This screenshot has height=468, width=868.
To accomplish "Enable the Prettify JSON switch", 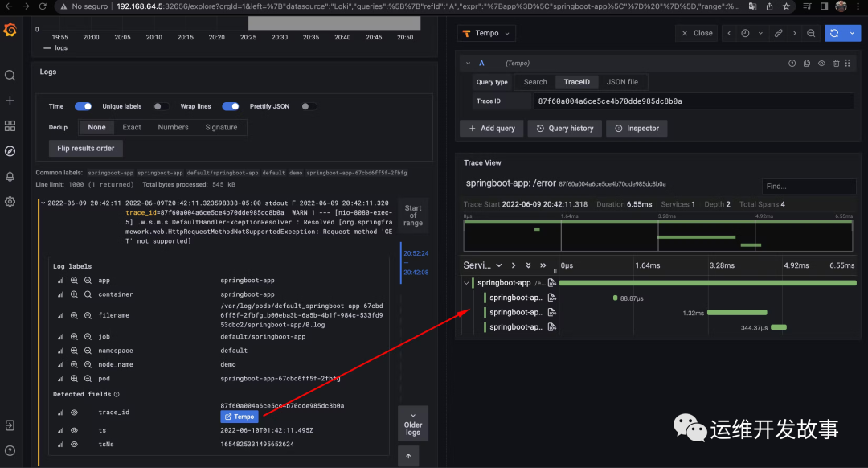I will 307,106.
